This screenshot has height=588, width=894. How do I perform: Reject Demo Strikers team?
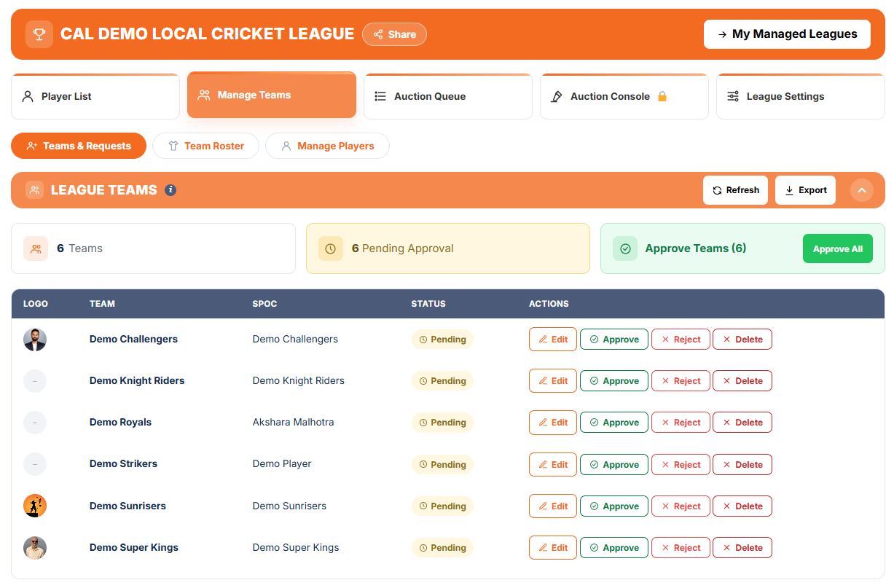tap(681, 465)
